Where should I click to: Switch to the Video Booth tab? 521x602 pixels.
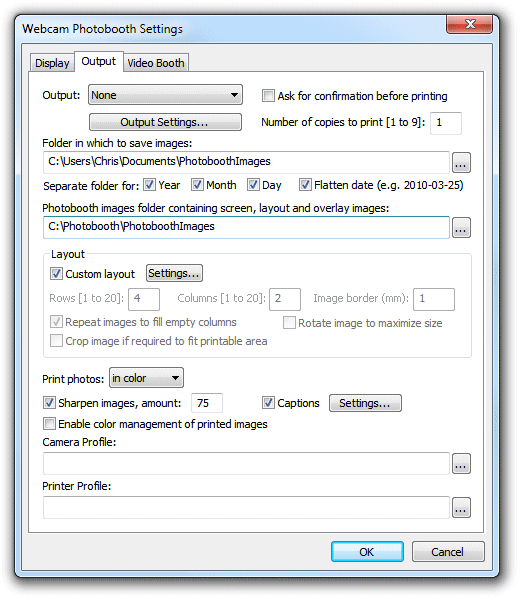coord(156,63)
